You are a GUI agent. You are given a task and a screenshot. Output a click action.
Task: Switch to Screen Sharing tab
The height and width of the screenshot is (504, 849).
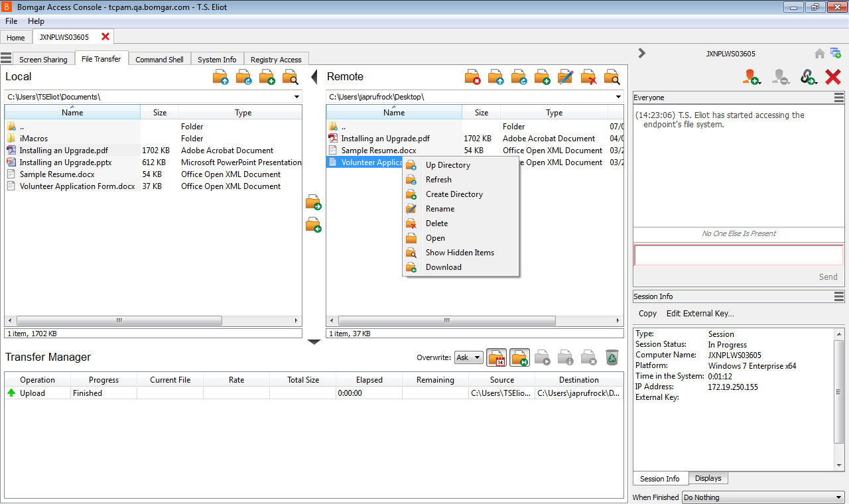[x=43, y=59]
